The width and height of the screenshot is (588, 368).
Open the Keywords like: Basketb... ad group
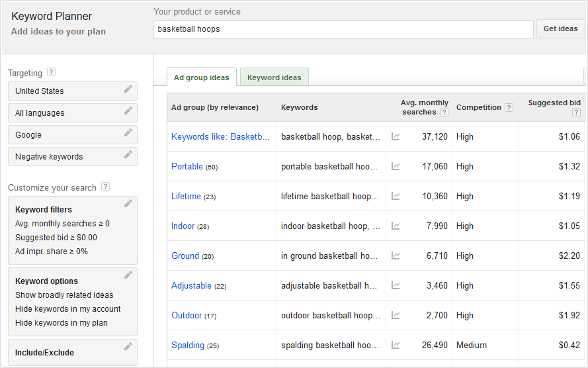[x=220, y=136]
